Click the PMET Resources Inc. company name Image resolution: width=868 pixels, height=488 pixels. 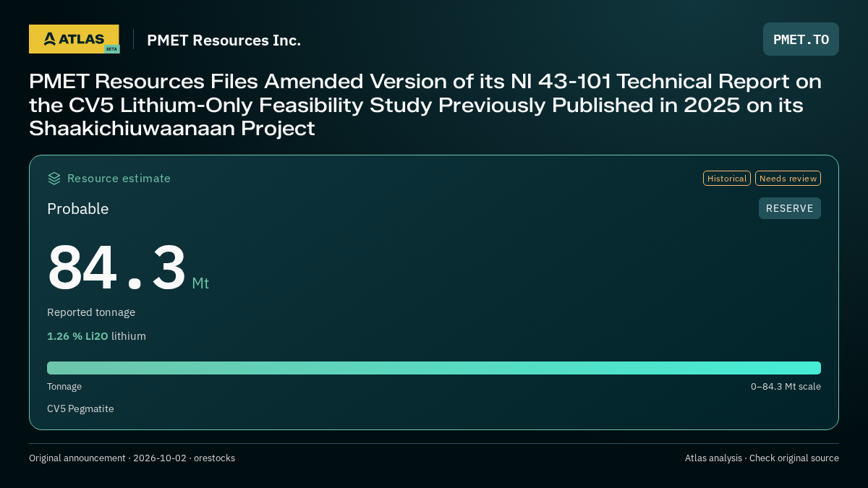[x=224, y=40]
